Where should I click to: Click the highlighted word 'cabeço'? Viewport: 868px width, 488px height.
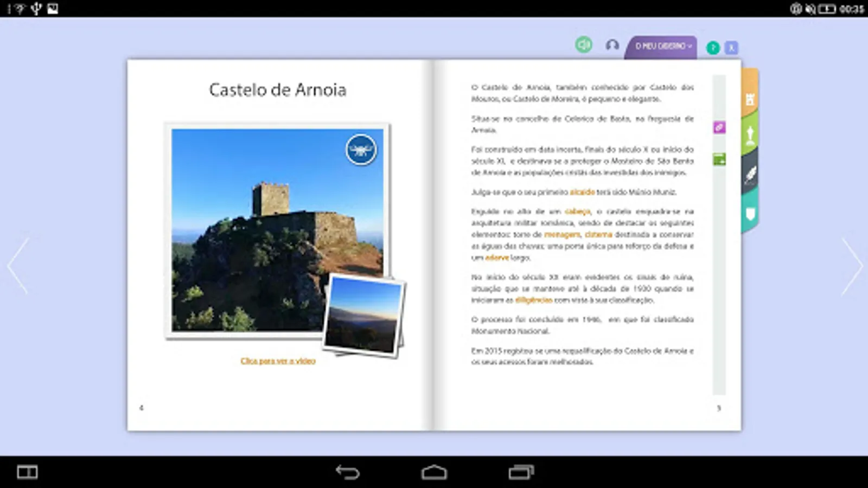click(577, 211)
